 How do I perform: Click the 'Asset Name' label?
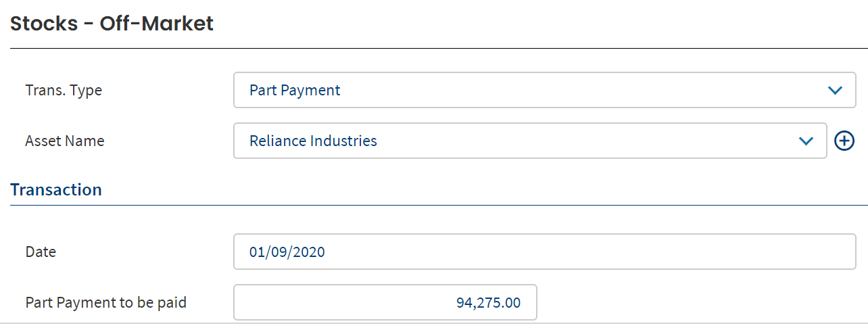[65, 141]
